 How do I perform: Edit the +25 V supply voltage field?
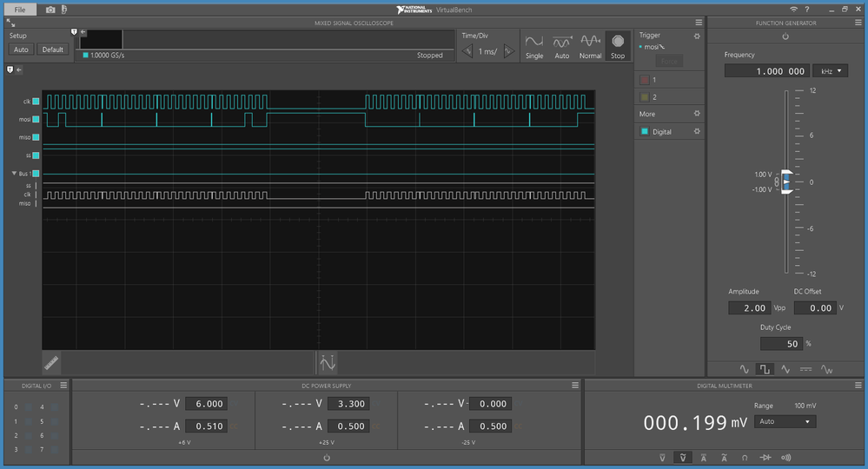click(x=348, y=404)
